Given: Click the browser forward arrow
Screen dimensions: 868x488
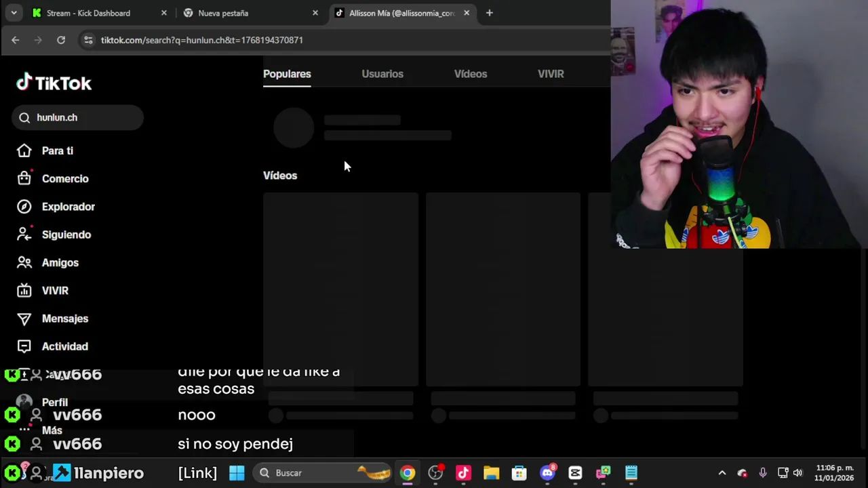Looking at the screenshot, I should (x=38, y=40).
